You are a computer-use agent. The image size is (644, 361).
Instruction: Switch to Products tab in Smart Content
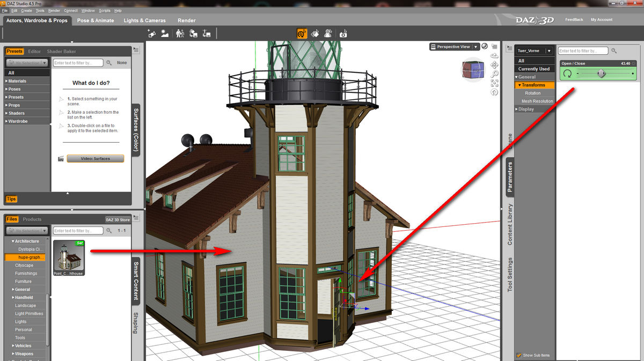32,219
